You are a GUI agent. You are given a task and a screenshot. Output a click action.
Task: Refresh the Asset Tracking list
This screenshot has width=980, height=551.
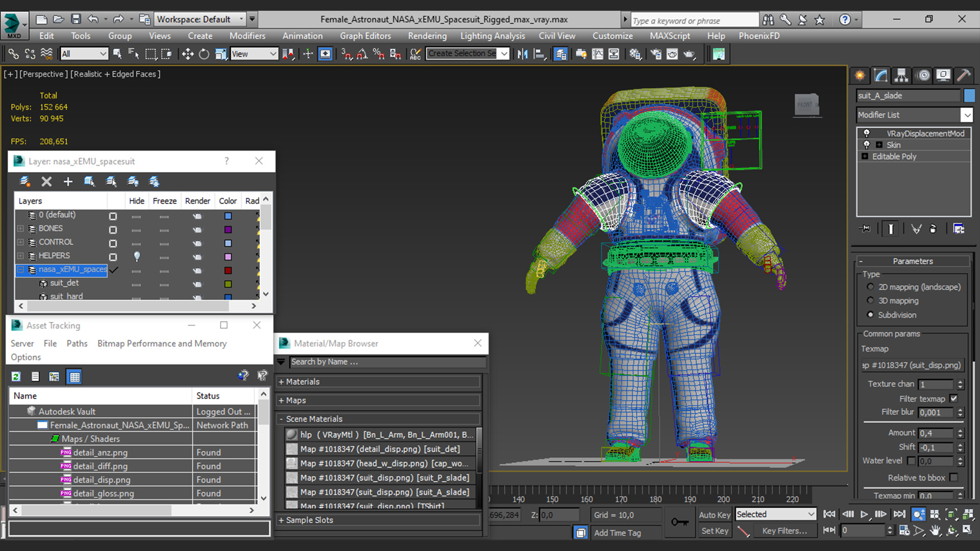pos(16,377)
